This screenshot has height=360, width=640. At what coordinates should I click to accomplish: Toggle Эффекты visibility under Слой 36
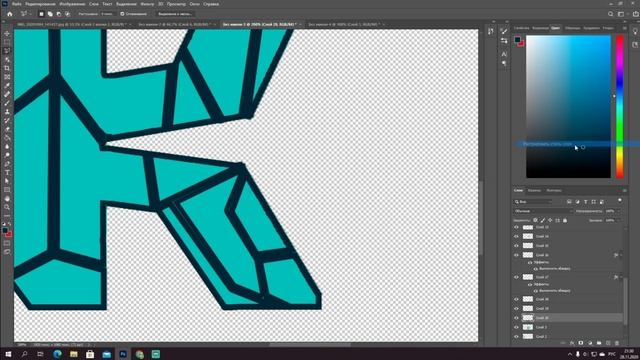530,262
